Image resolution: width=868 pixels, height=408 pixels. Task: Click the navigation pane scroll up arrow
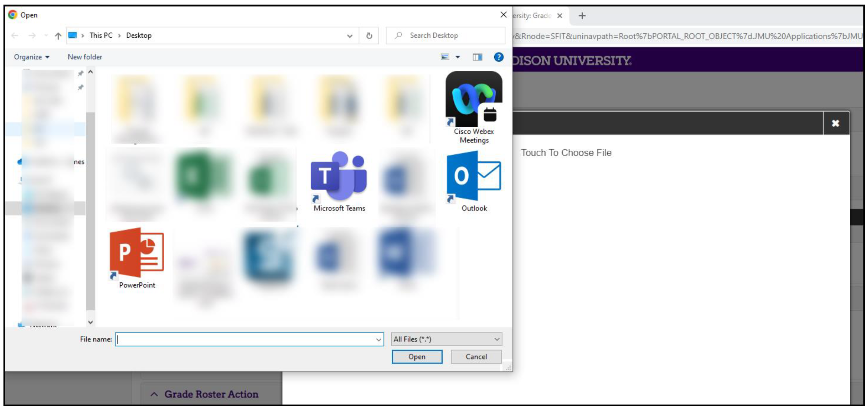coord(90,72)
